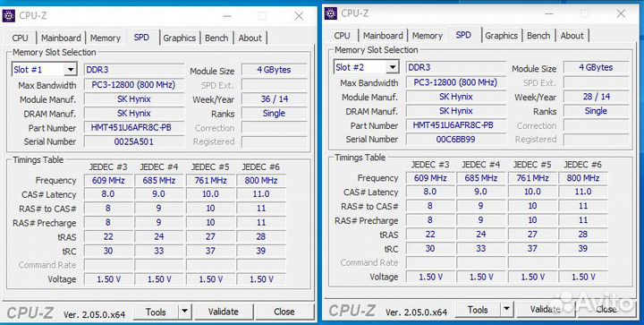Switch to Mainboard tab in right window
The width and height of the screenshot is (644, 325).
coord(383,35)
